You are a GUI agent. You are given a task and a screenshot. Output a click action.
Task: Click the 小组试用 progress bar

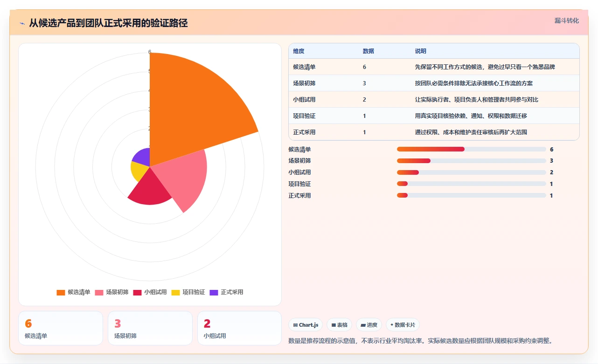coord(471,172)
